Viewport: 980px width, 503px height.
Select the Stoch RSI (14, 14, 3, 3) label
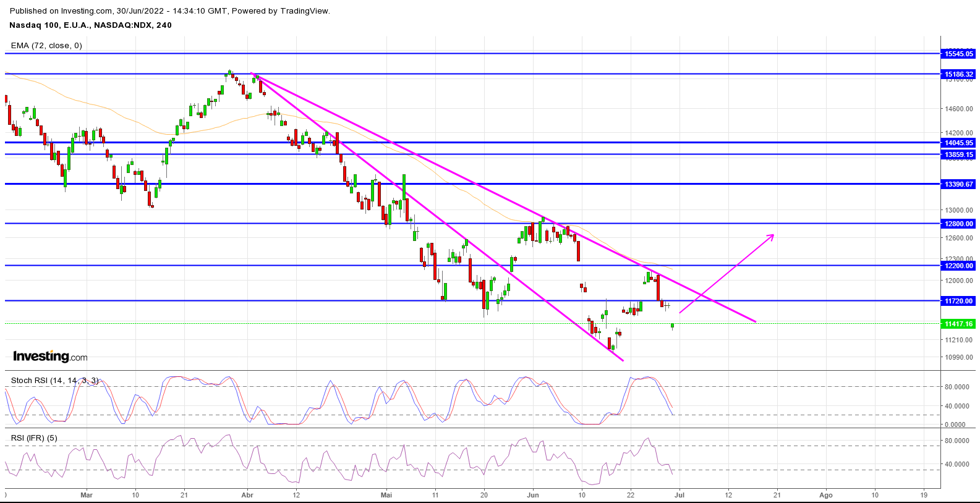click(x=54, y=381)
